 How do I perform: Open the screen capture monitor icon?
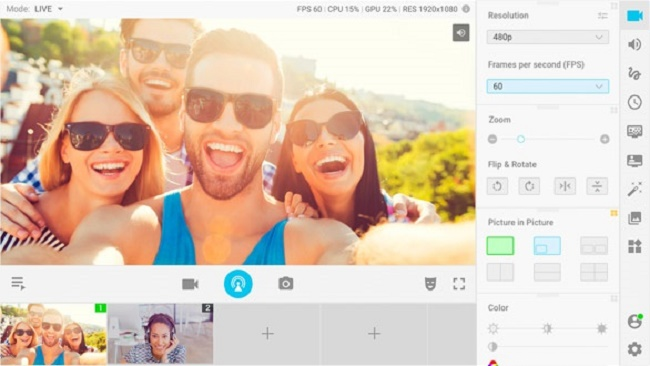[635, 131]
